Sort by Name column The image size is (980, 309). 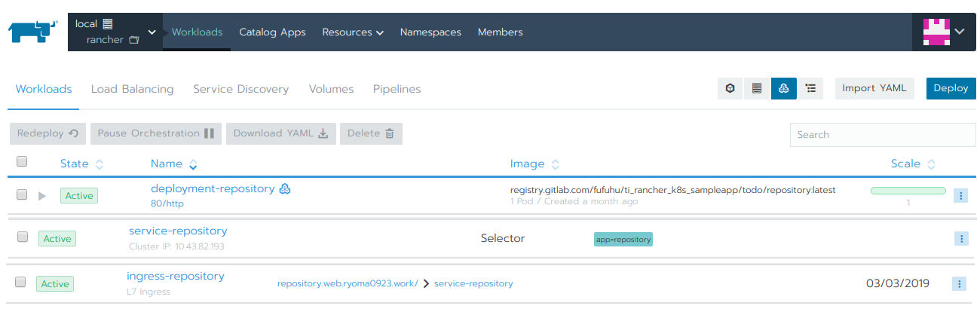coord(174,164)
